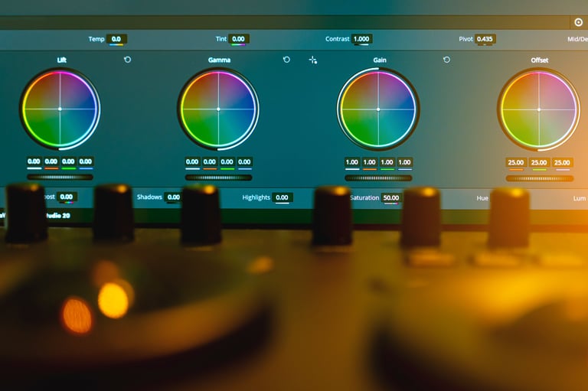This screenshot has height=391, width=588.
Task: Click the Lift luminance value field
Action: [x=34, y=161]
